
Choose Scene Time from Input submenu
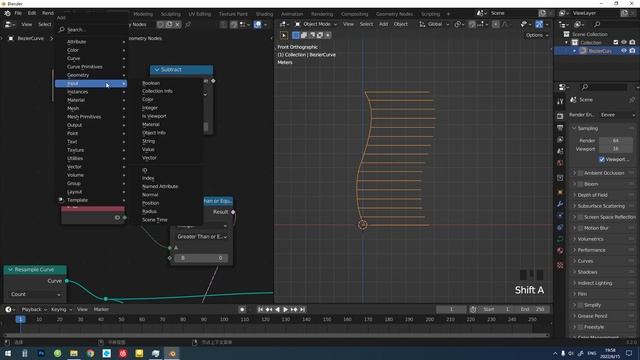pos(155,220)
